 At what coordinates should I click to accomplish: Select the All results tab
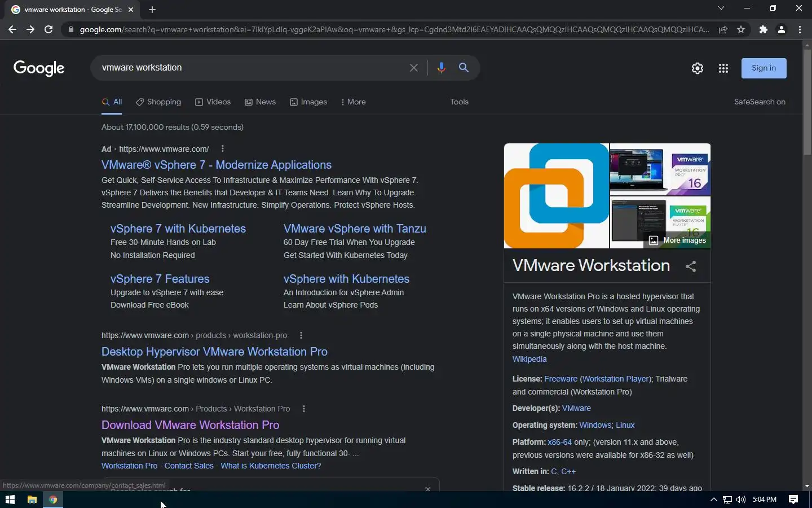[x=112, y=102]
